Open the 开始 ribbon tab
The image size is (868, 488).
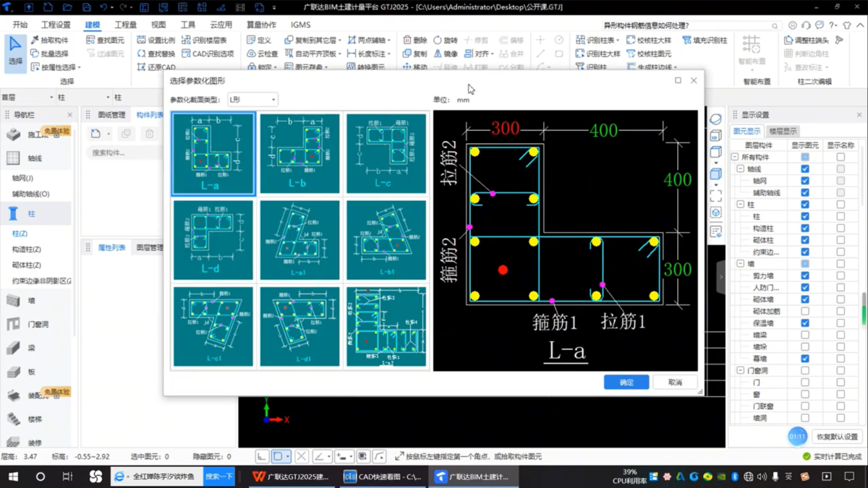click(x=20, y=25)
